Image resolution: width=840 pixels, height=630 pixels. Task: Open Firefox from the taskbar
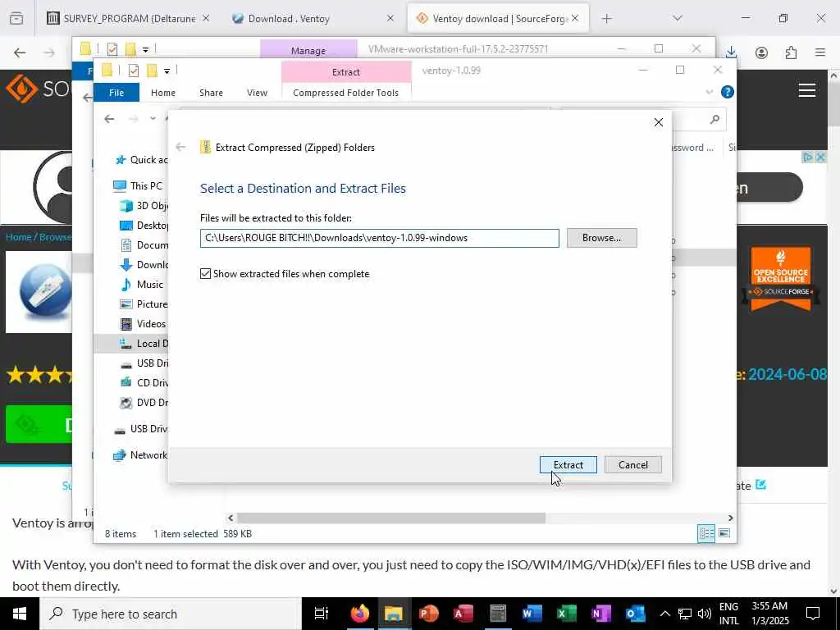click(360, 614)
